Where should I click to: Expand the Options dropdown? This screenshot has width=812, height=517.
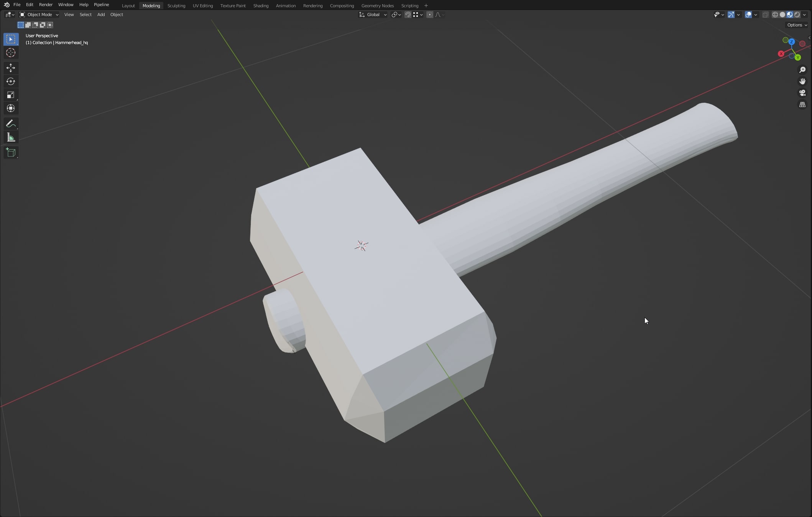[x=797, y=25]
